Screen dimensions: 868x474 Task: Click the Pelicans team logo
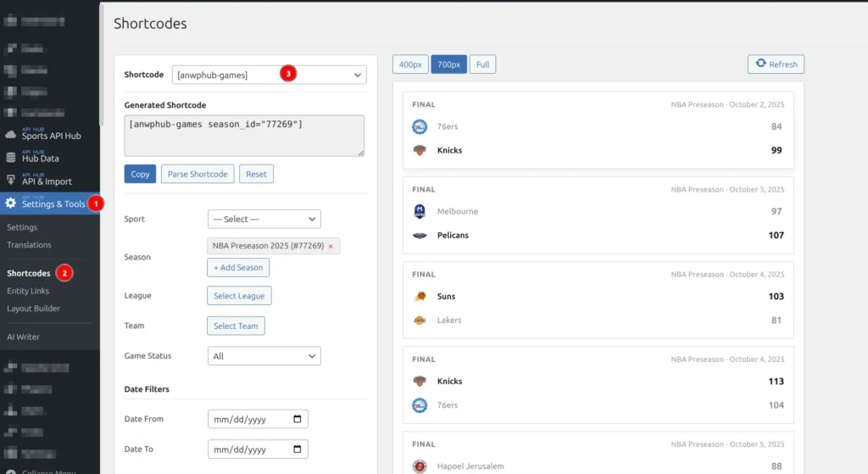coord(420,236)
